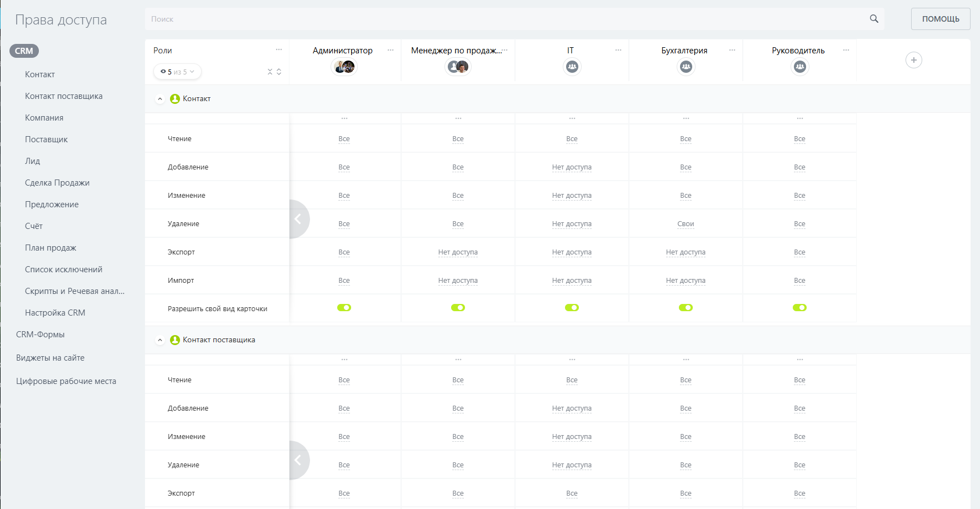Open Лид item in sidebar
This screenshot has width=980, height=509.
(32, 161)
